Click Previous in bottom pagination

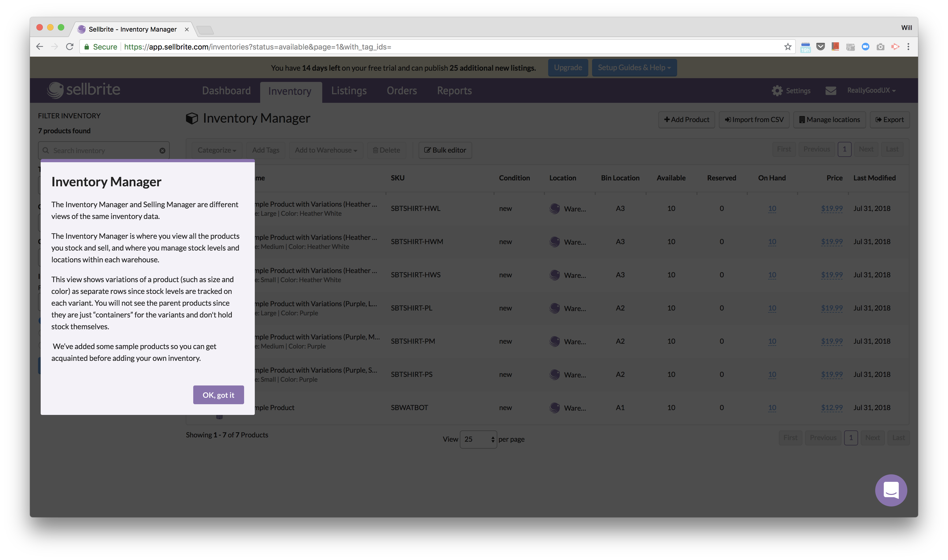(823, 437)
